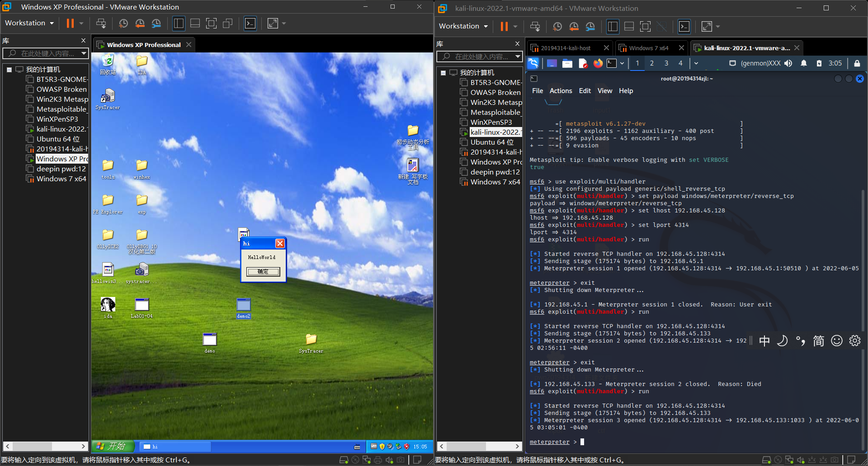Pause the Windows XP VM with the orange pause icon
The image size is (868, 466).
tap(70, 23)
